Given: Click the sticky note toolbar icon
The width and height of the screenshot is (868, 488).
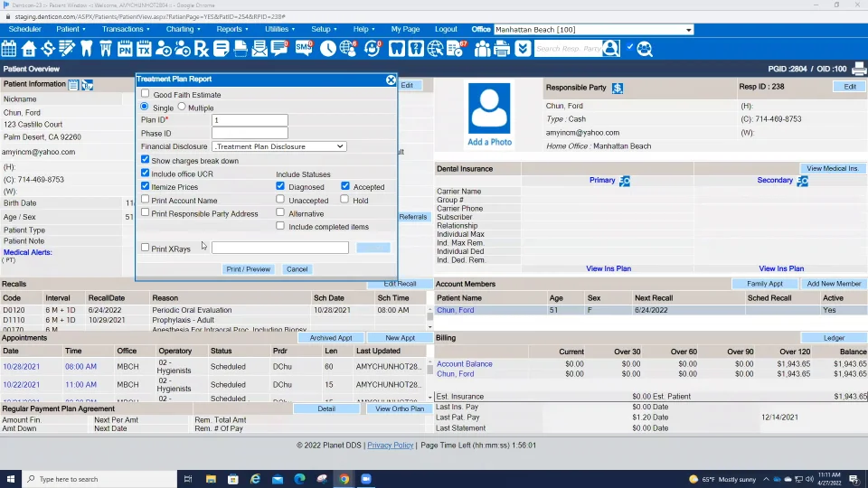Looking at the screenshot, I should click(x=221, y=49).
